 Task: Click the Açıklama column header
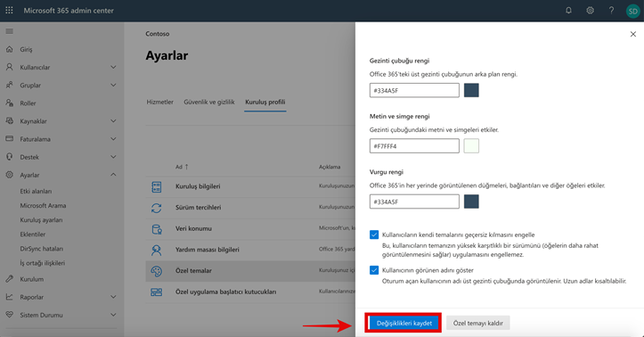330,167
